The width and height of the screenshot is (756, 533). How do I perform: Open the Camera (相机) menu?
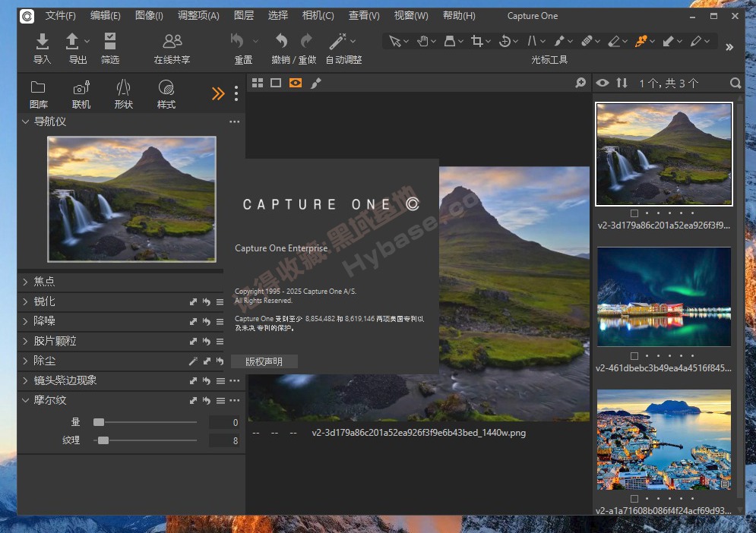point(318,16)
